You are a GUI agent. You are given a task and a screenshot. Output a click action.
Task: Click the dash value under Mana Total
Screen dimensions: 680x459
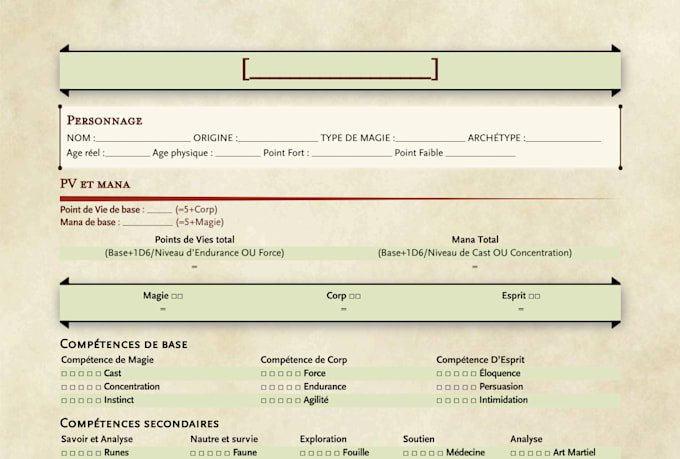pyautogui.click(x=475, y=266)
